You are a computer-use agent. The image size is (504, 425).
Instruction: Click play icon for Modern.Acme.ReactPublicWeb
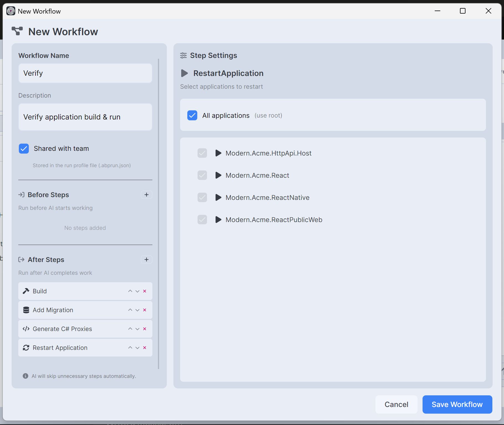tap(218, 220)
